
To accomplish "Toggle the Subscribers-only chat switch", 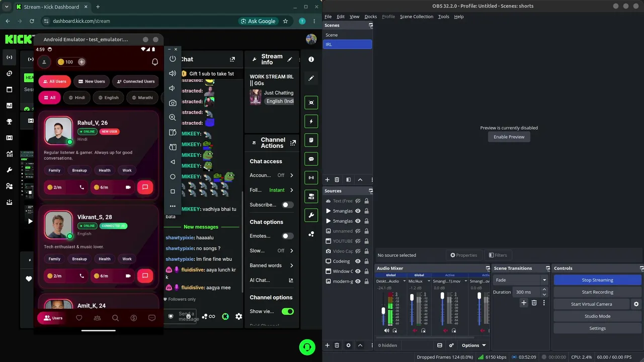I will 288,205.
